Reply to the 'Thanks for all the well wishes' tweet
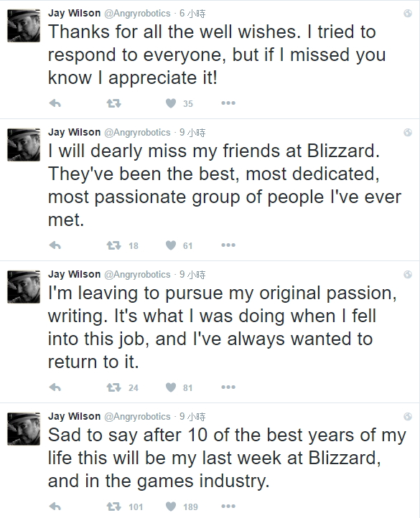The width and height of the screenshot is (420, 518). [55, 103]
